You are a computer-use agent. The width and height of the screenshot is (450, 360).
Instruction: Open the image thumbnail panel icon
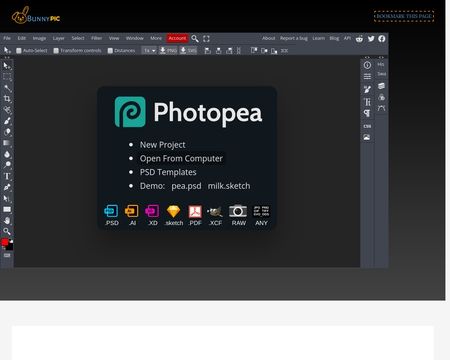click(x=367, y=137)
